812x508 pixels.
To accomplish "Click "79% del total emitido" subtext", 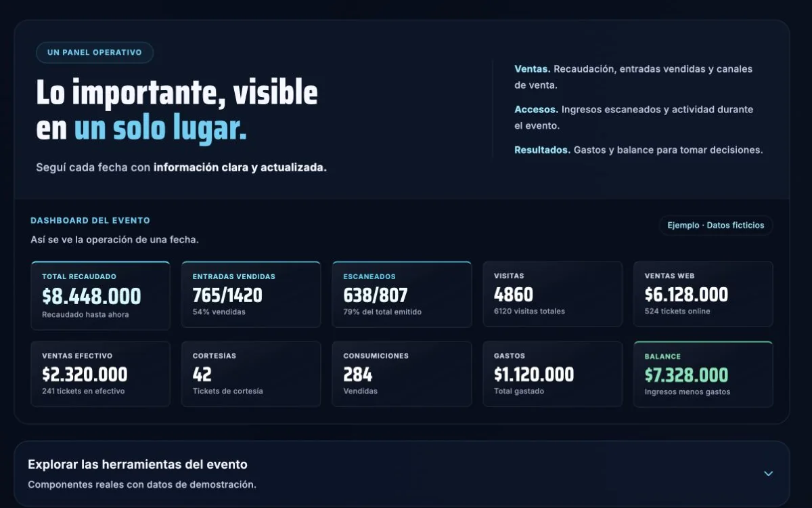I will (382, 312).
